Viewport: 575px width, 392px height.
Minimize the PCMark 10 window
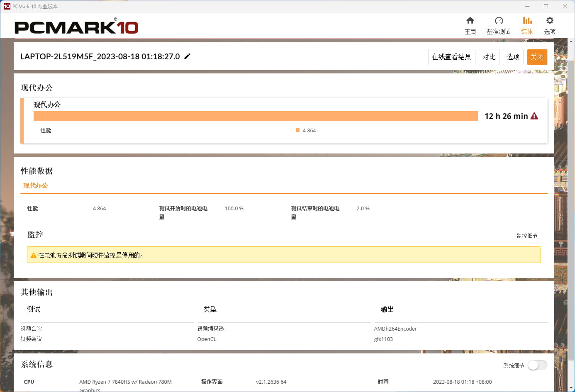click(527, 6)
